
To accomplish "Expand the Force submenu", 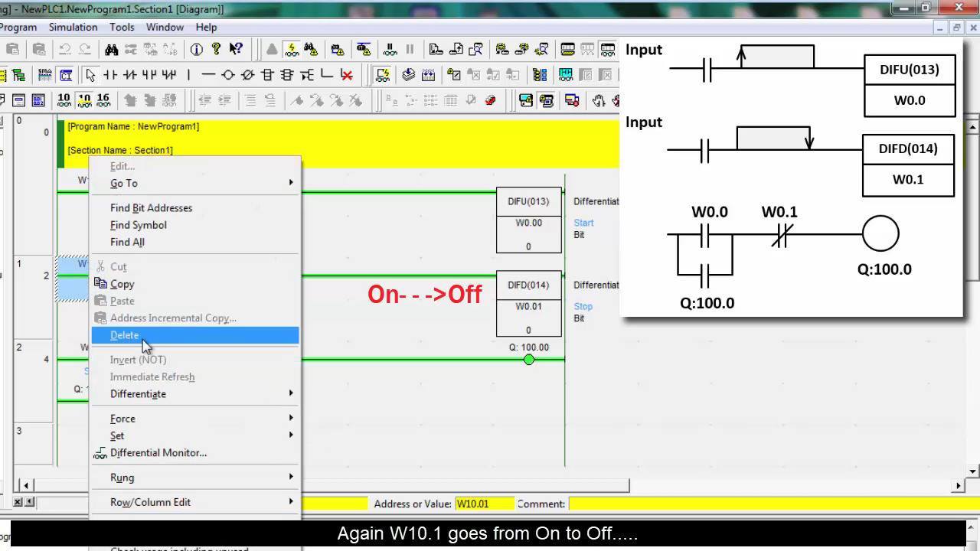I will click(x=195, y=419).
